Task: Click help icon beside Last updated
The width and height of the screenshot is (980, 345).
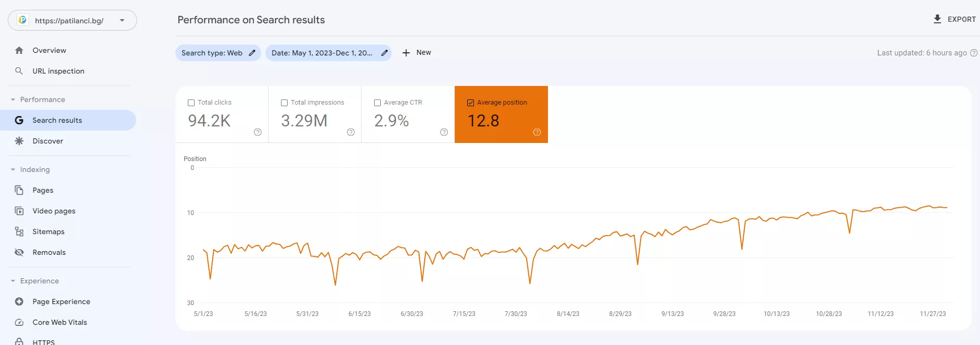Action: point(973,53)
